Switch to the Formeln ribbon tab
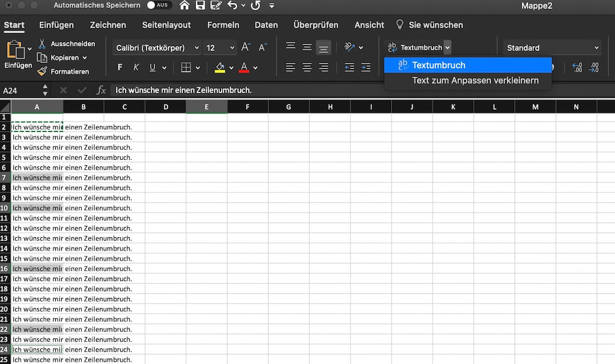The image size is (615, 364). (x=223, y=25)
